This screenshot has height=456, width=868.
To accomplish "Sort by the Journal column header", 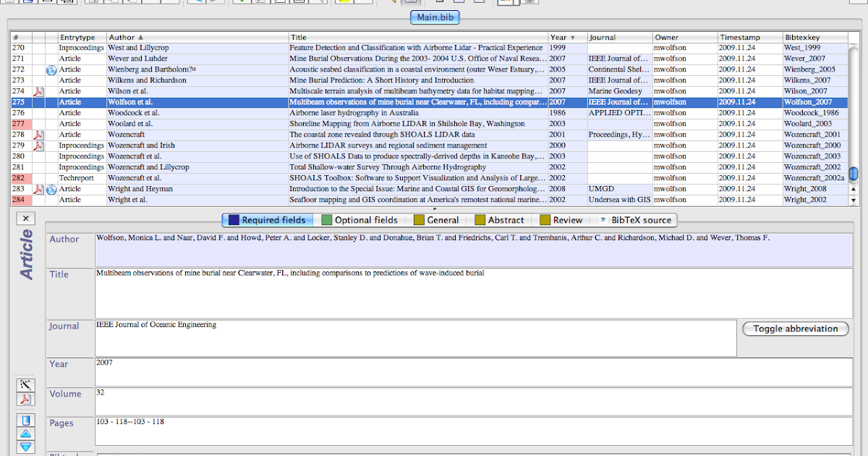I will [618, 37].
